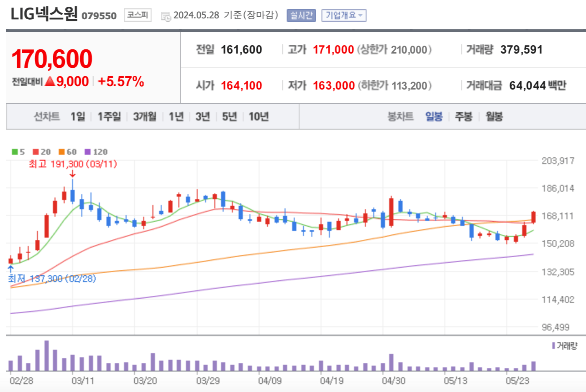
Task: Click the 96,499 y-axis label
Action: coord(555,327)
